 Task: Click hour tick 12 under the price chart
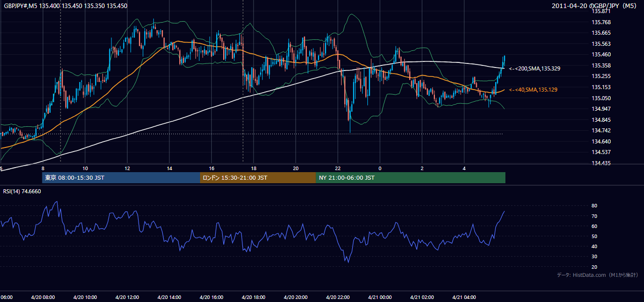tap(127, 168)
